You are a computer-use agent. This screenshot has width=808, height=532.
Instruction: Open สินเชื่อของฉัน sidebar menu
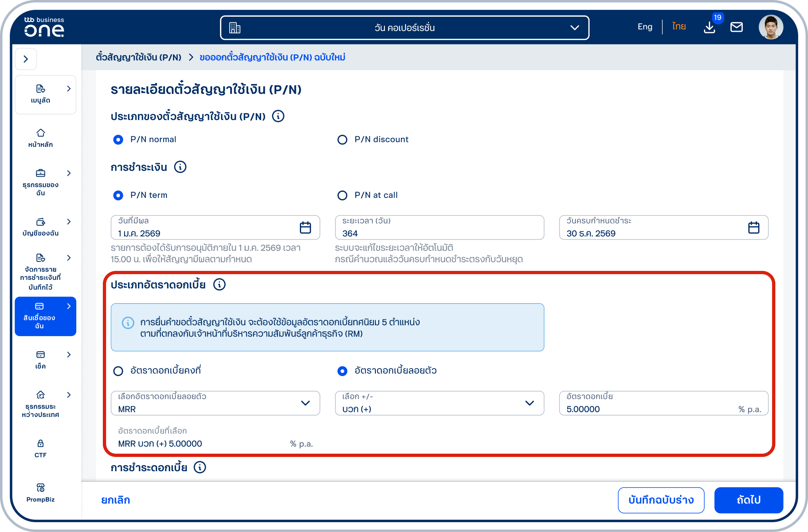[45, 317]
